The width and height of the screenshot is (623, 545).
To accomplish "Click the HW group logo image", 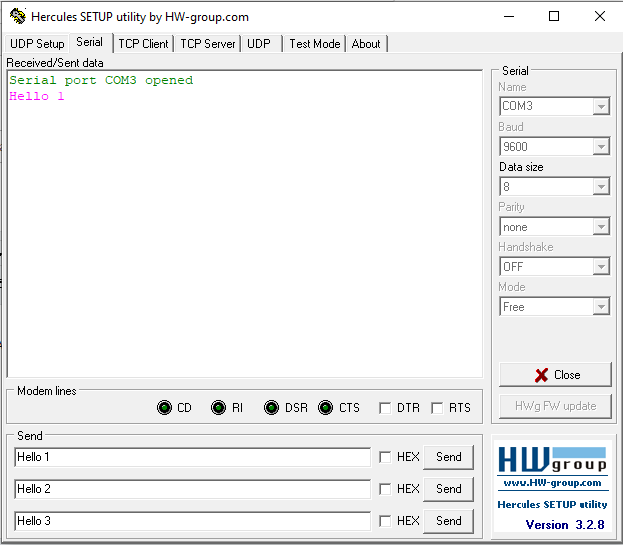I will pos(552,460).
